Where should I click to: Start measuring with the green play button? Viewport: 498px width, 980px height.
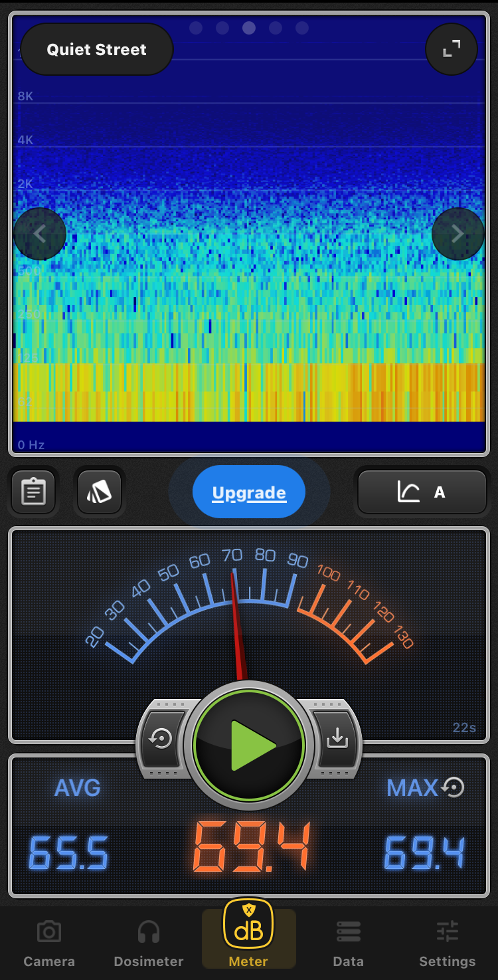(249, 745)
